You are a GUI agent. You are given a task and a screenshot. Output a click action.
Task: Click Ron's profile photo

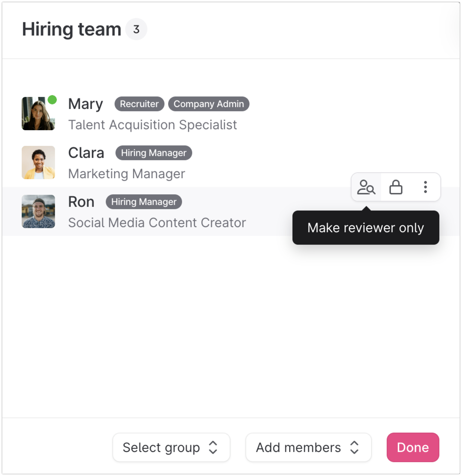click(38, 211)
